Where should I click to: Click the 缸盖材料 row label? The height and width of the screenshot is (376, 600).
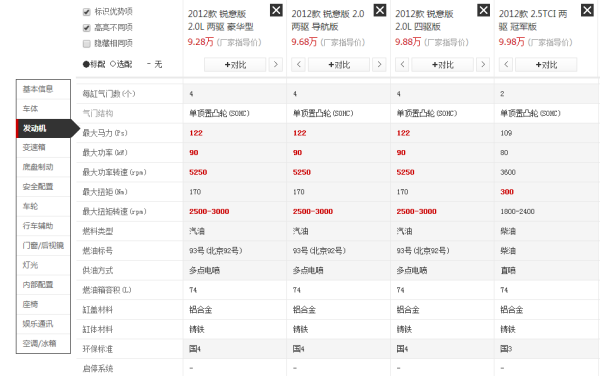coord(98,309)
